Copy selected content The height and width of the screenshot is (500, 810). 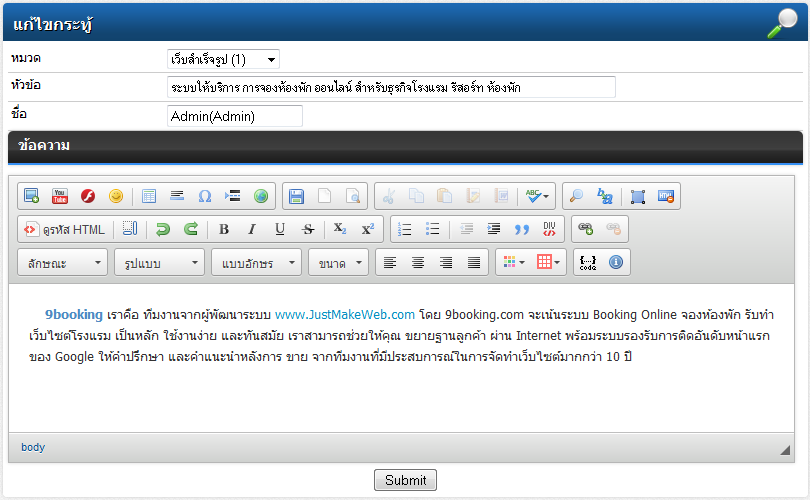[x=416, y=196]
